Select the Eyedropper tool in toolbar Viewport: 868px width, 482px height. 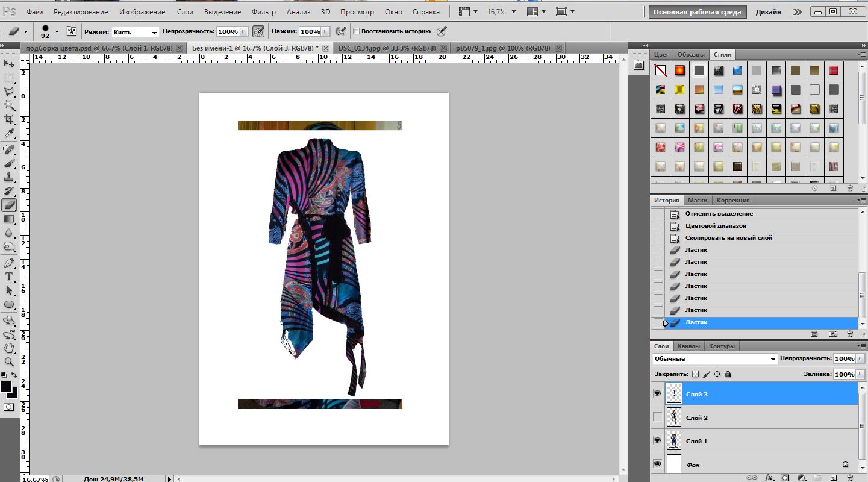tap(9, 134)
